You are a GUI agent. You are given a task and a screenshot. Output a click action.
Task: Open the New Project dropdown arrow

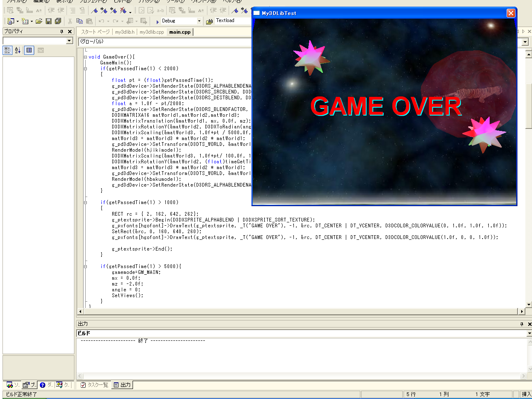(x=17, y=21)
